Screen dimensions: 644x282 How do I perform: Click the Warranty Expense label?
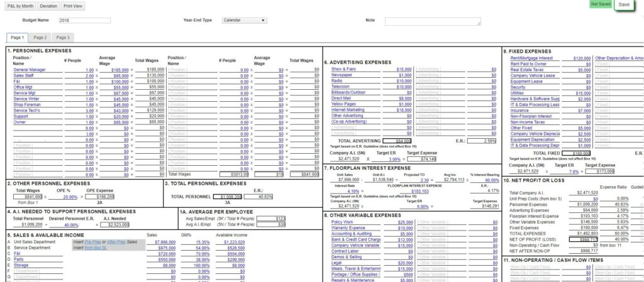click(x=357, y=228)
